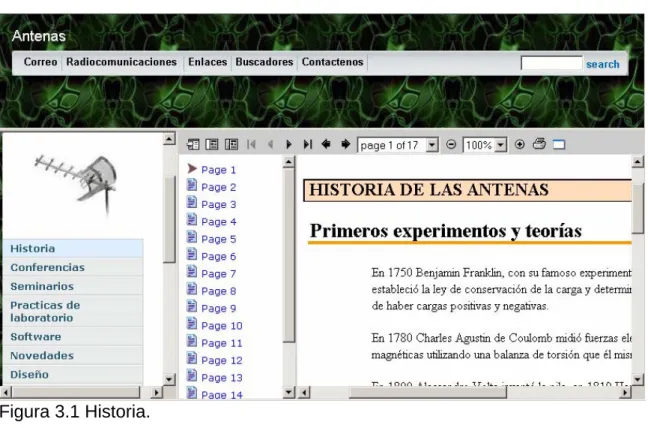Click the current-page arrow beside Page 1
Image resolution: width=648 pixels, height=428 pixels.
[192, 169]
